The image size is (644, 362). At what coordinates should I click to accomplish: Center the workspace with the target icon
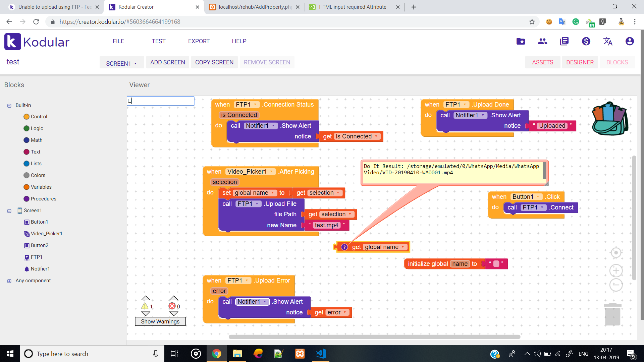pyautogui.click(x=616, y=252)
